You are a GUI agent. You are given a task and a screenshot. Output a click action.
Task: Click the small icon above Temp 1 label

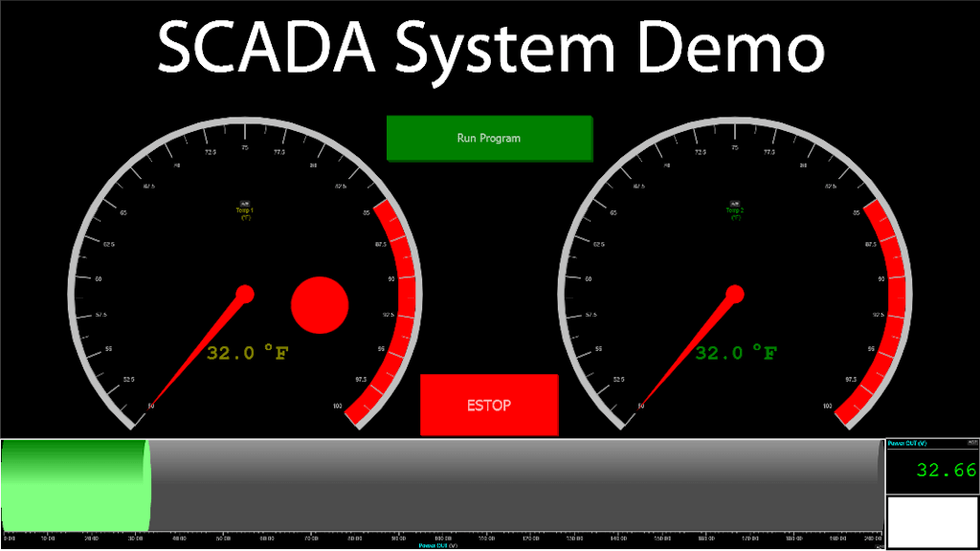pyautogui.click(x=244, y=204)
